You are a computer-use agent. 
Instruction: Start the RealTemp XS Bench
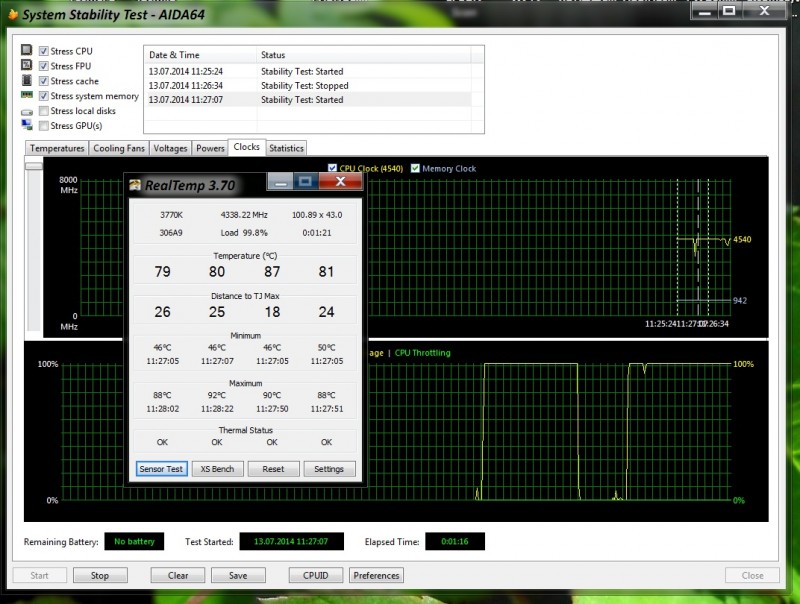coord(217,469)
